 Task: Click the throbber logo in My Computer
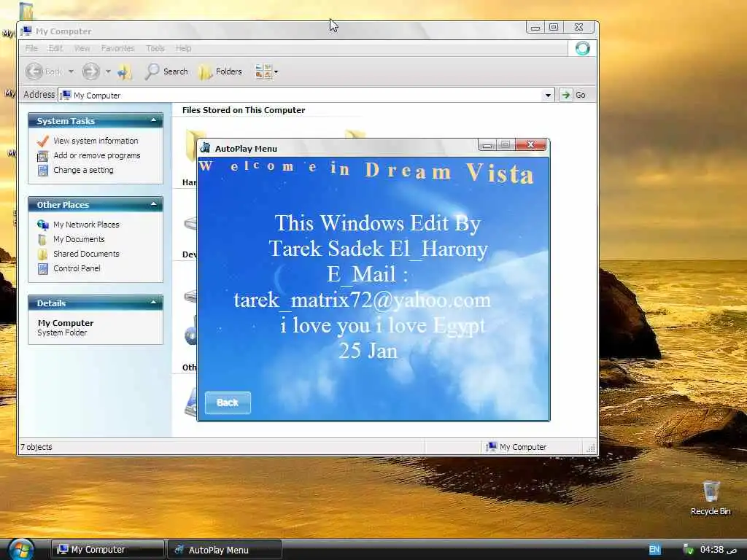tap(582, 48)
